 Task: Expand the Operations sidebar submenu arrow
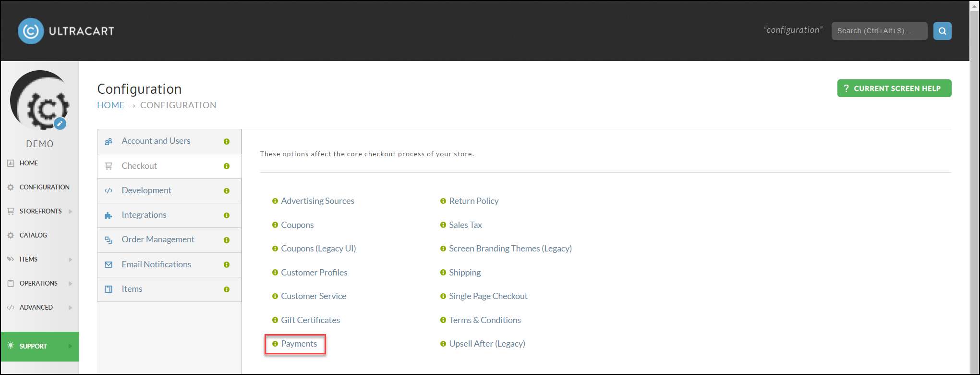[x=71, y=283]
